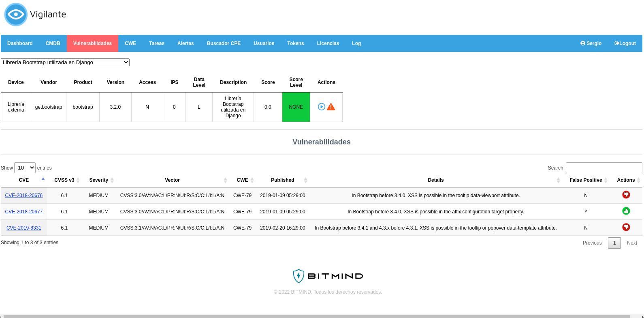
Task: Click the getbootstrap vendor cell
Action: coord(49,107)
